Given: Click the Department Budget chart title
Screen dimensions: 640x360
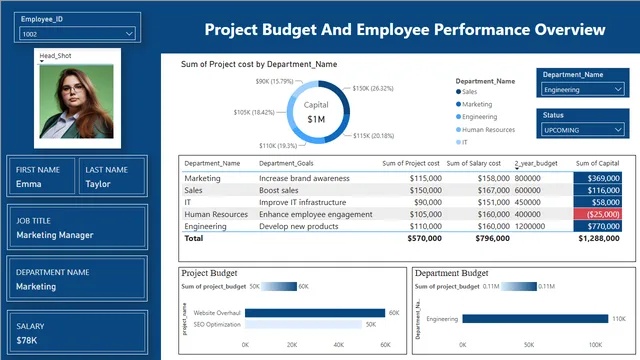Looking at the screenshot, I should click(451, 273).
